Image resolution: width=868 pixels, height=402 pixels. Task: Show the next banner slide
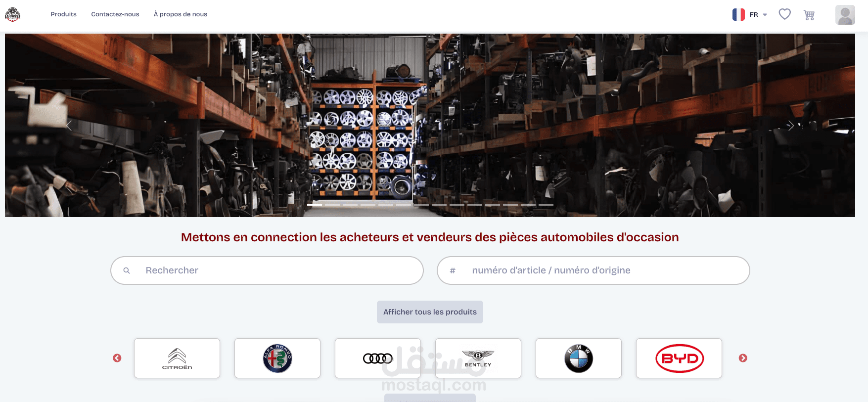791,126
